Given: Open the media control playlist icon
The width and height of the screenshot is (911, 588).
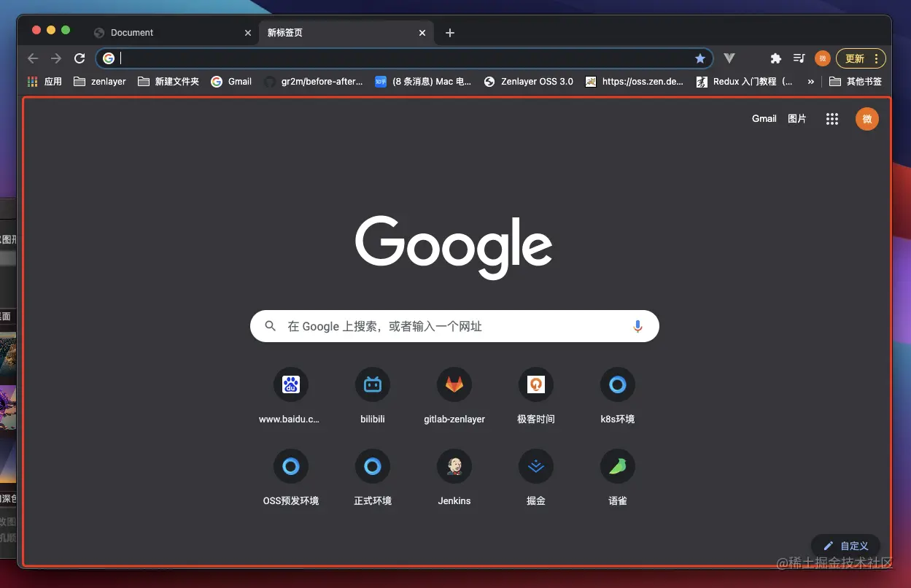Looking at the screenshot, I should (x=799, y=58).
